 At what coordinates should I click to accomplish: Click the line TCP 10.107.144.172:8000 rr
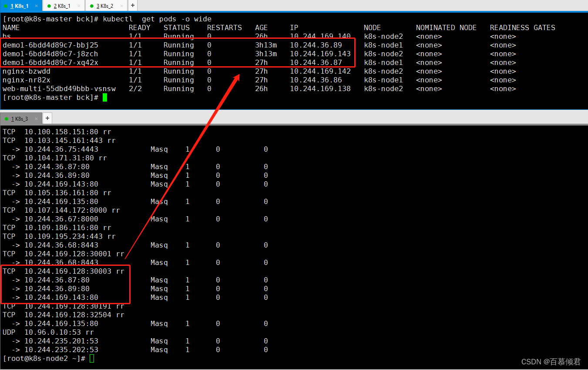tap(61, 210)
